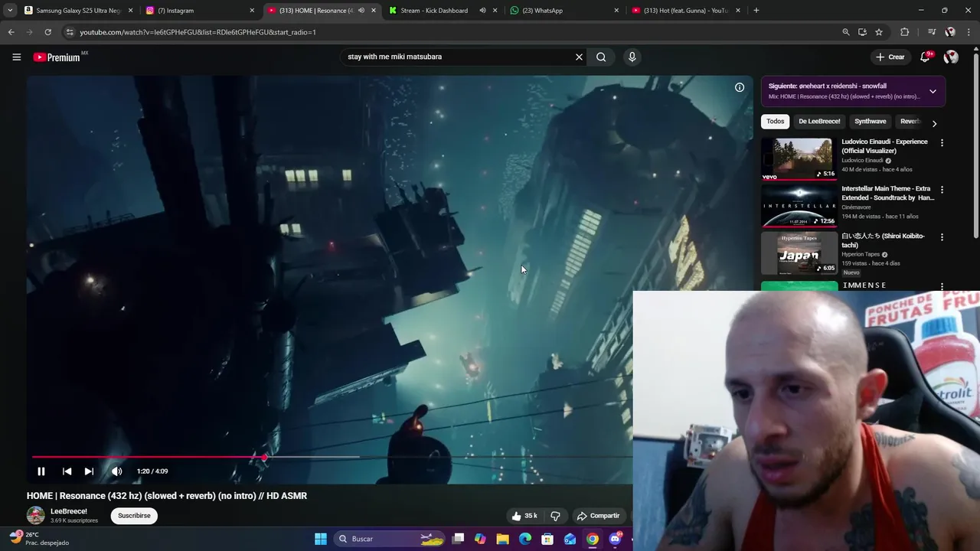The height and width of the screenshot is (551, 980).
Task: Open the LeeBreece! channel avatar
Action: coord(36,516)
